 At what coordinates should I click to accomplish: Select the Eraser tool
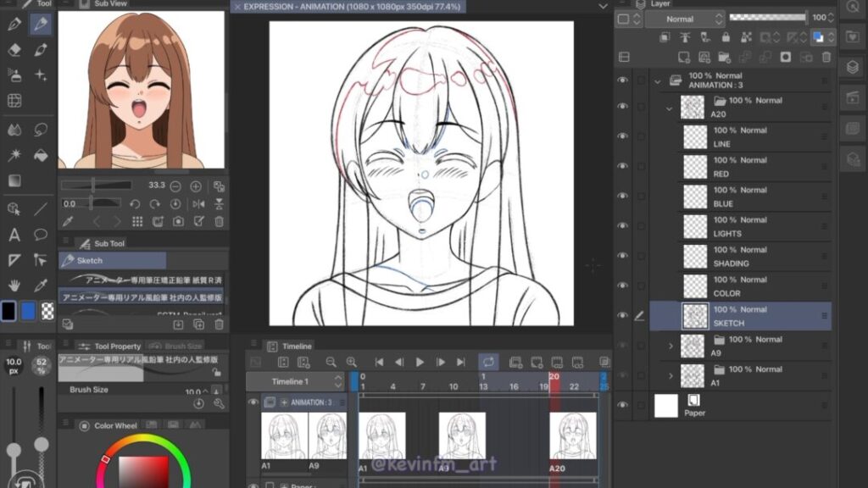pos(14,50)
